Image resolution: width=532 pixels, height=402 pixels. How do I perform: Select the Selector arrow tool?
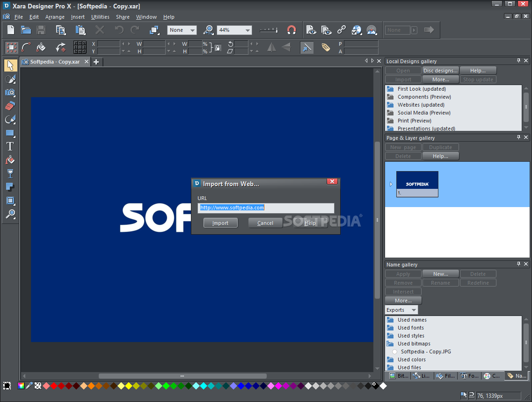click(x=10, y=65)
